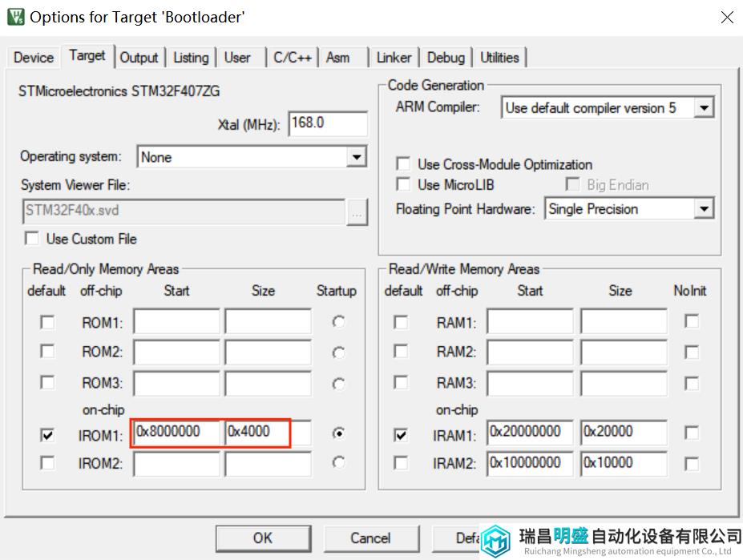Open the Debug tab
The width and height of the screenshot is (743, 560).
pyautogui.click(x=446, y=58)
